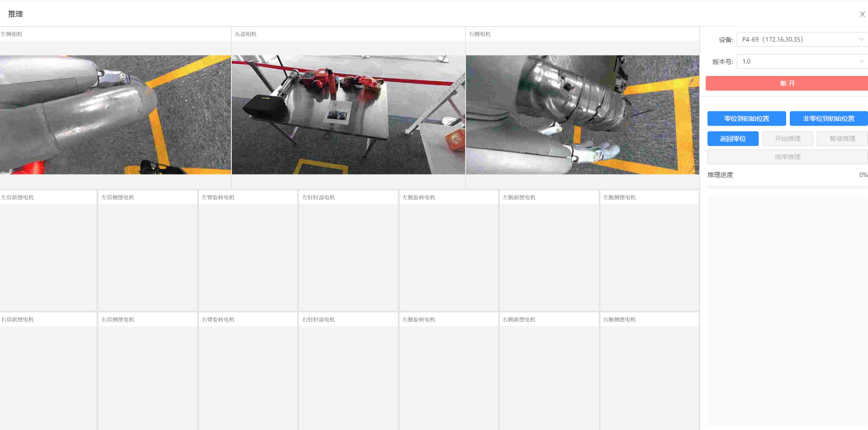Click the 开始推理 button
Viewport: 868px width, 430px height.
pos(787,139)
